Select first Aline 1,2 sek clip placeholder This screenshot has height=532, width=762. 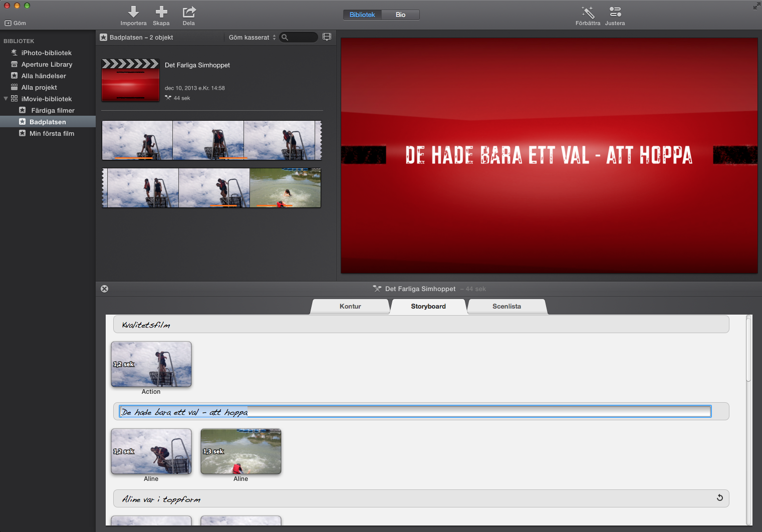[151, 451]
